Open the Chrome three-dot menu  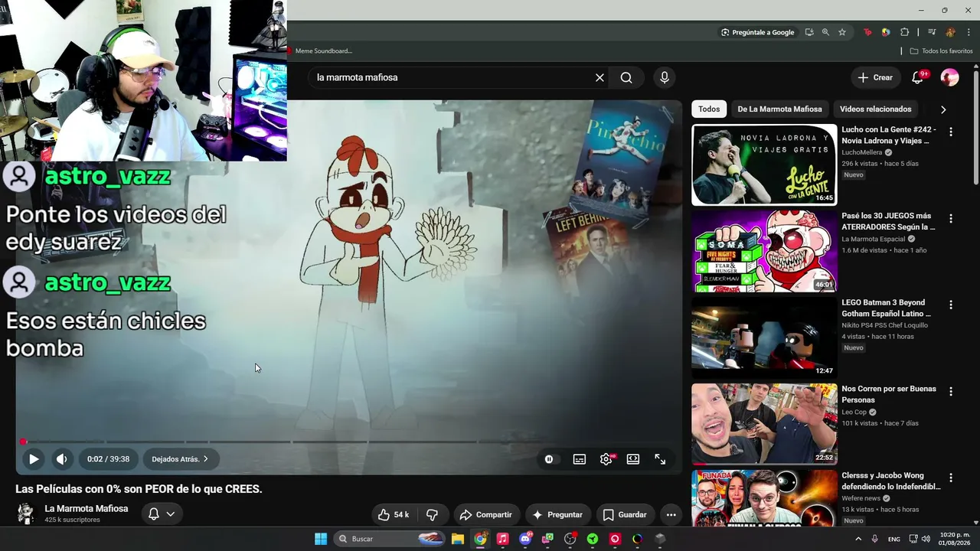coord(969,32)
